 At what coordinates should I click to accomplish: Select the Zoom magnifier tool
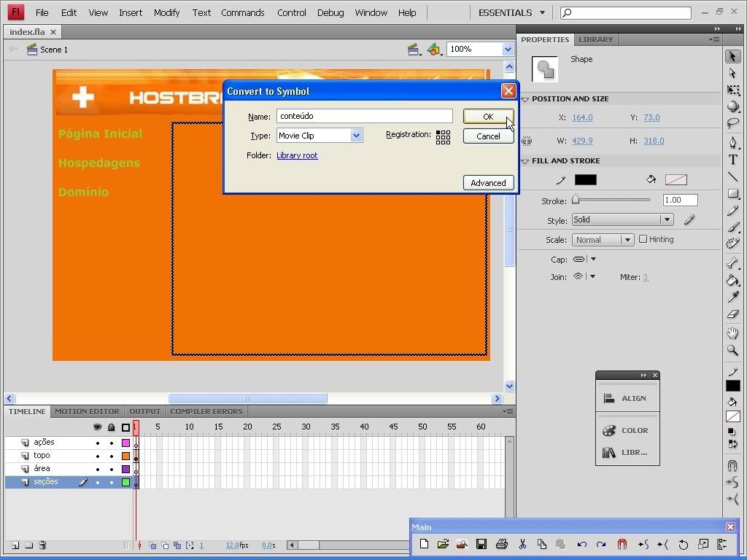tap(733, 351)
